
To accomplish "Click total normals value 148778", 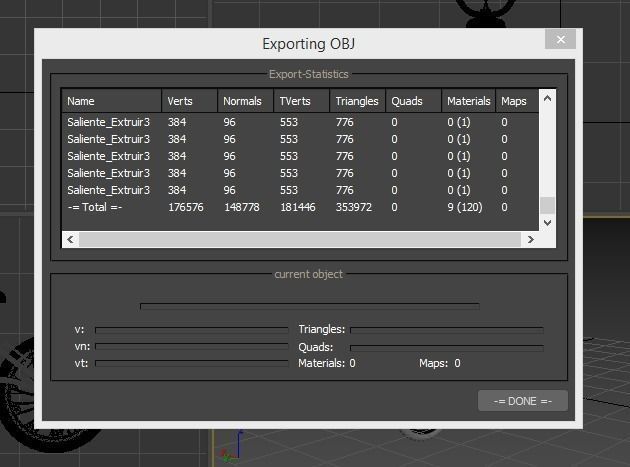I will point(242,207).
